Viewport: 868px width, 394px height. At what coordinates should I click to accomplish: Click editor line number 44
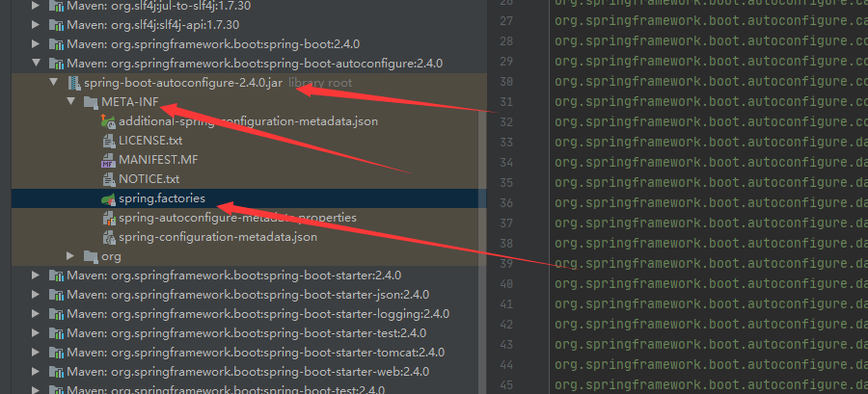click(506, 365)
